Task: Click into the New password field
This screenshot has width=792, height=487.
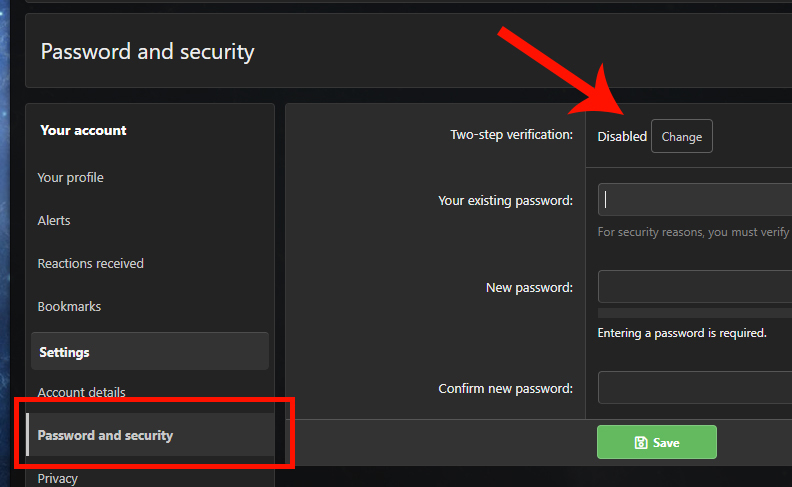Action: click(x=695, y=286)
